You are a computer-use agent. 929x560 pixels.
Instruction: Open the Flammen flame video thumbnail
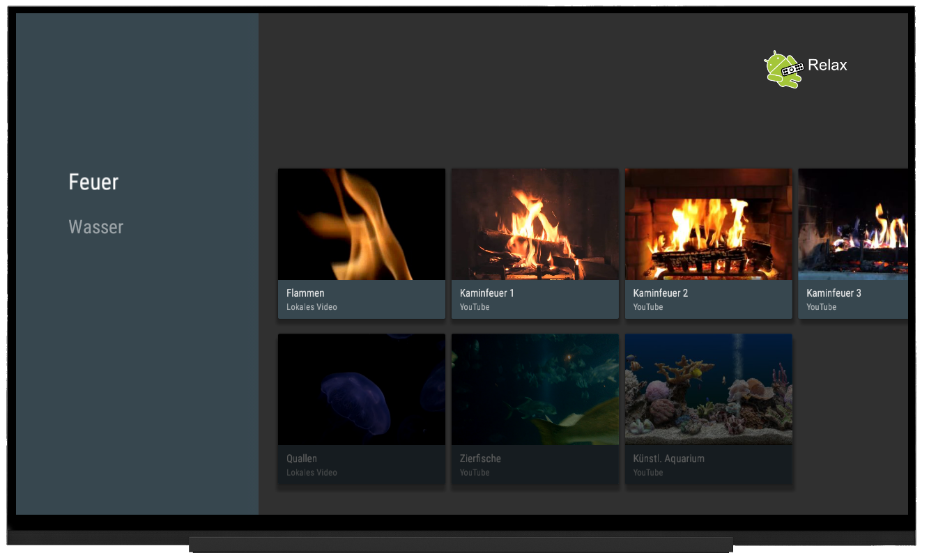[361, 224]
